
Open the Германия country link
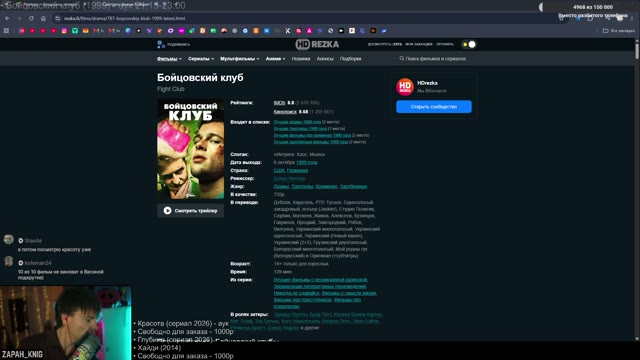[297, 170]
